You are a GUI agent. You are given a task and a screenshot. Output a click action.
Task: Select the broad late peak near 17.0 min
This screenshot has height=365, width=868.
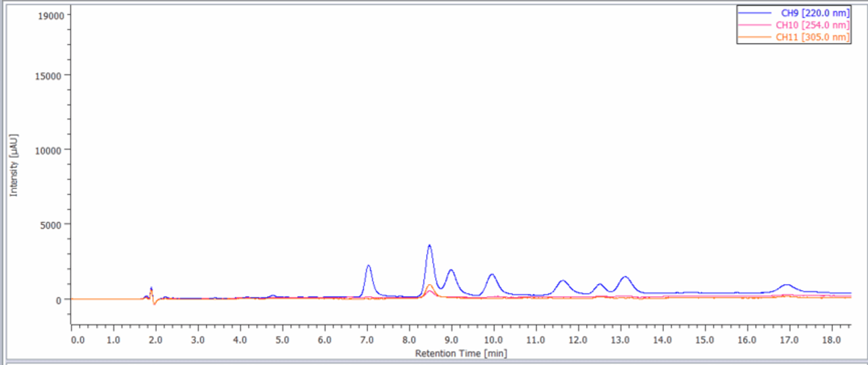click(x=786, y=285)
